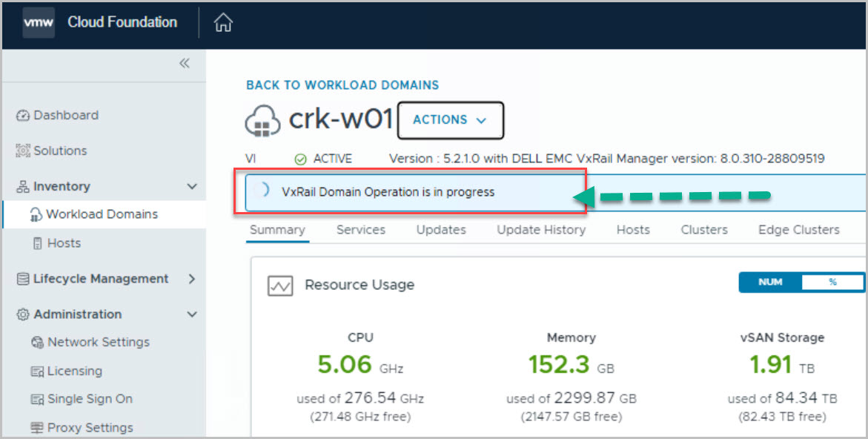Open the Updates tab
The height and width of the screenshot is (439, 868).
[x=441, y=230]
